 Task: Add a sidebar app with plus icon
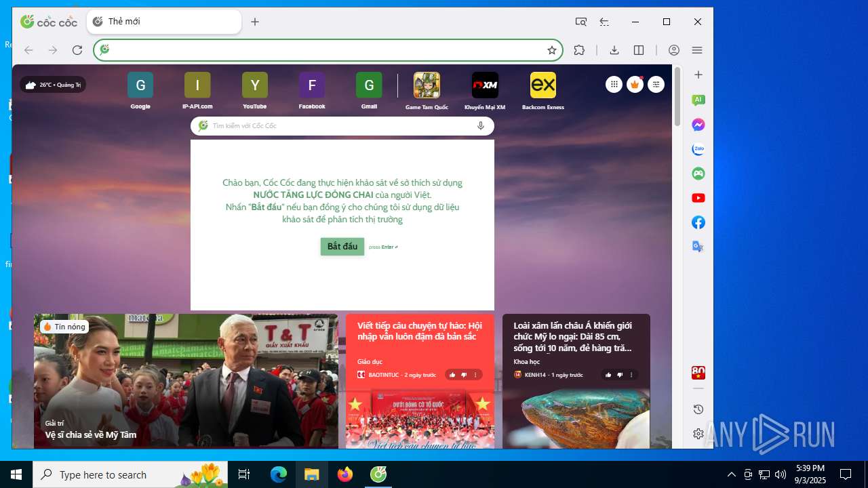(x=698, y=75)
